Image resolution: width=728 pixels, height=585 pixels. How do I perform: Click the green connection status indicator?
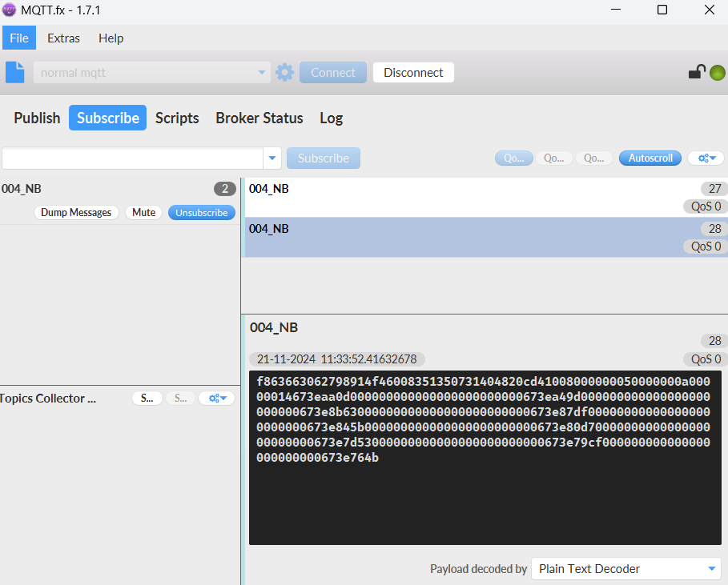718,73
